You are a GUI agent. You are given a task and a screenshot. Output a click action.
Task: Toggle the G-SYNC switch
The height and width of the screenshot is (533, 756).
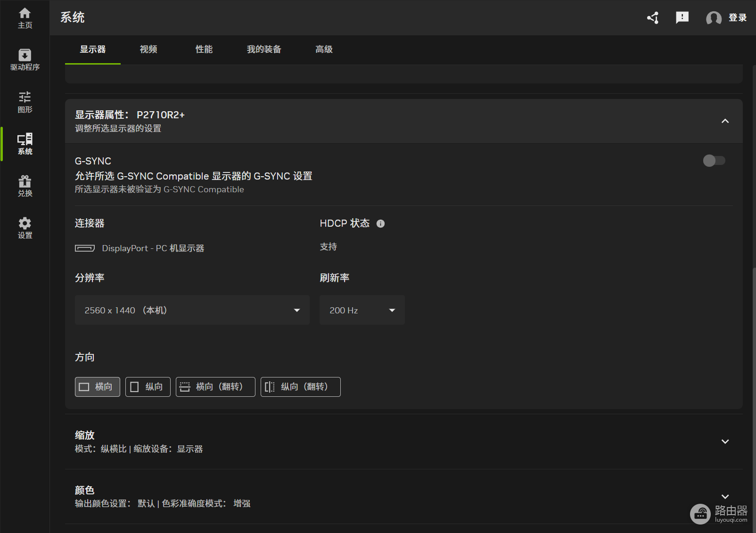pos(714,161)
